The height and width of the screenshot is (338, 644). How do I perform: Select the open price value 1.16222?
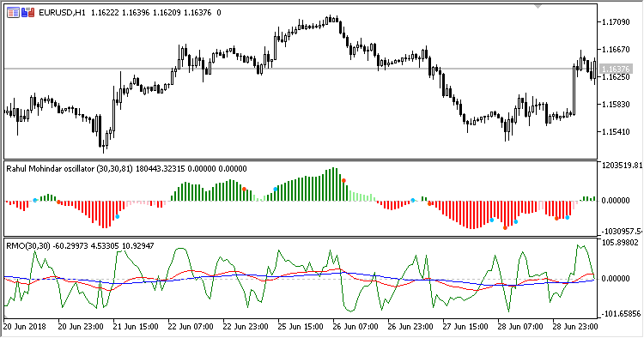click(105, 13)
